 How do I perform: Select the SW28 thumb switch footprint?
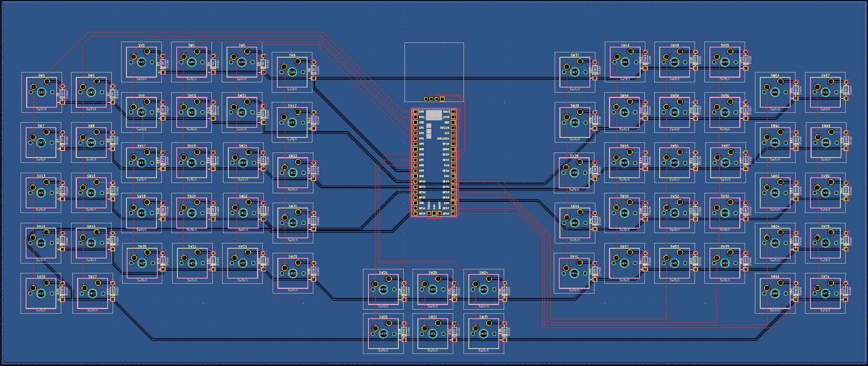pyautogui.click(x=383, y=333)
